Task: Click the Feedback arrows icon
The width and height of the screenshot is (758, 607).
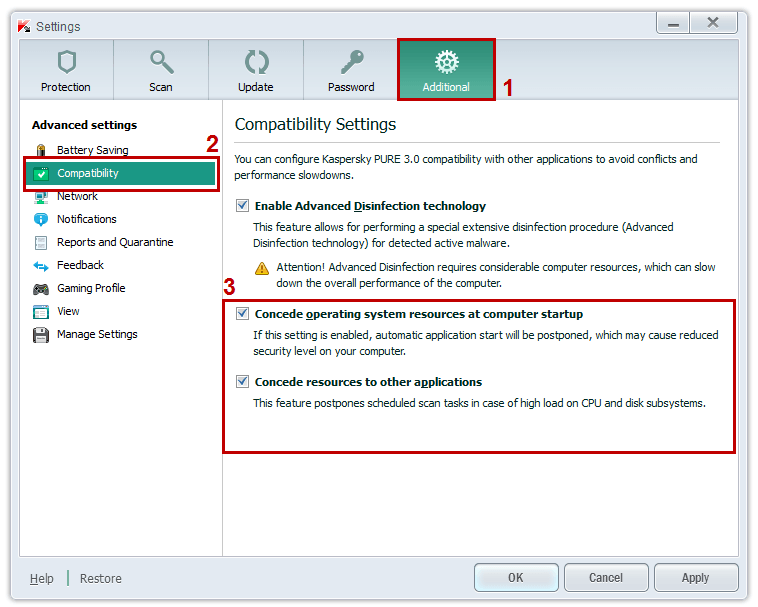Action: click(41, 266)
